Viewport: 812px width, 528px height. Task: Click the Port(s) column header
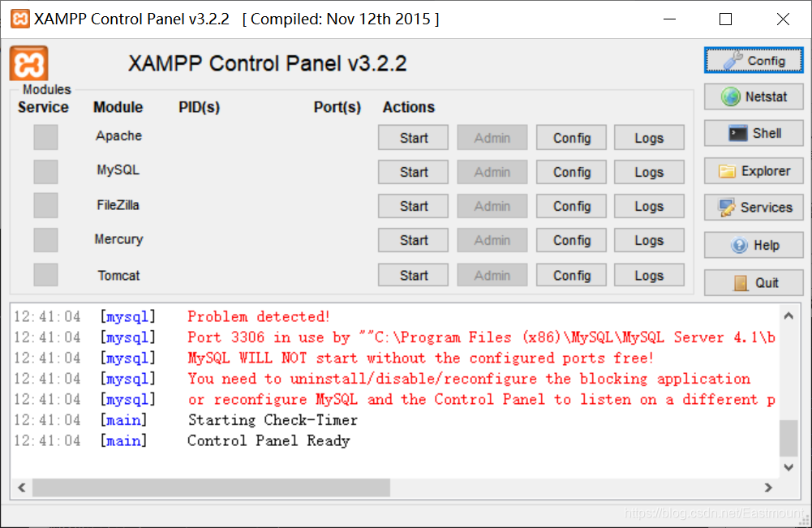point(337,107)
